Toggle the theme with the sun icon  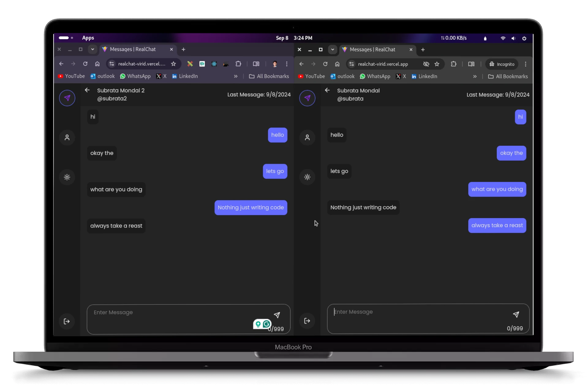pos(67,177)
